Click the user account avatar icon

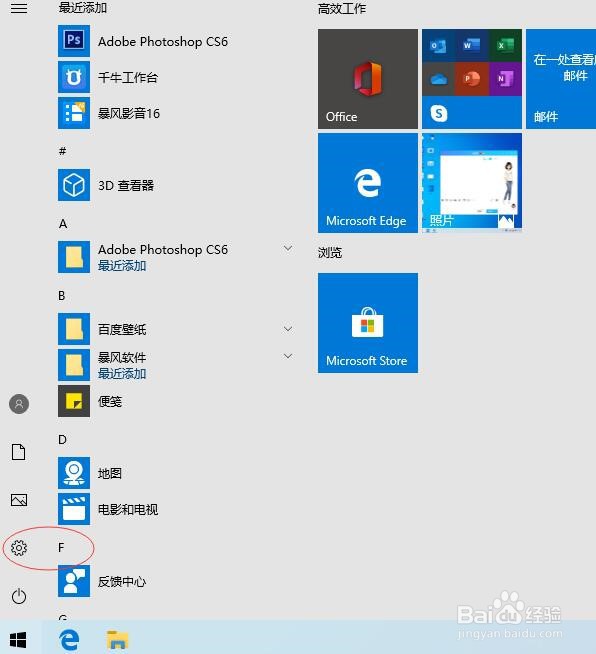[19, 404]
